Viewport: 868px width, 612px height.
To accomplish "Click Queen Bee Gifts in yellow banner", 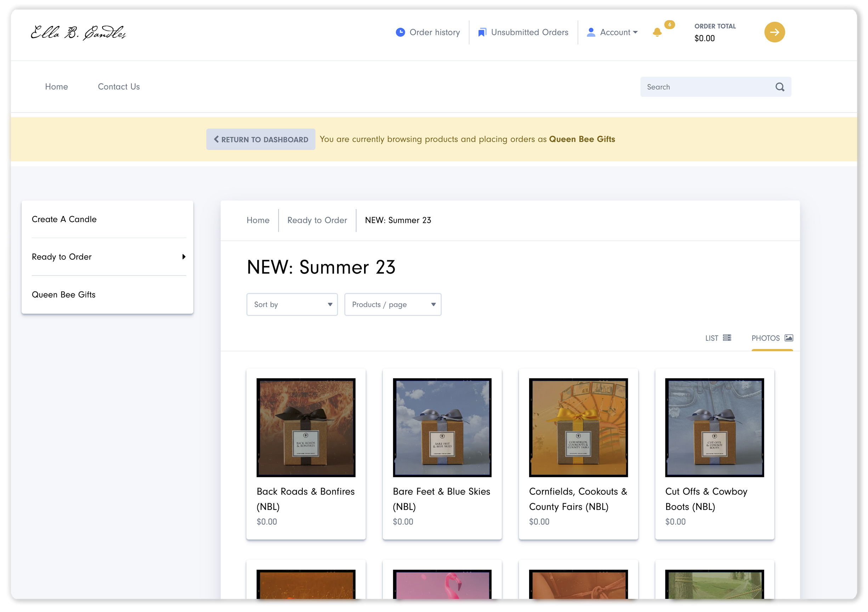I will pos(582,139).
